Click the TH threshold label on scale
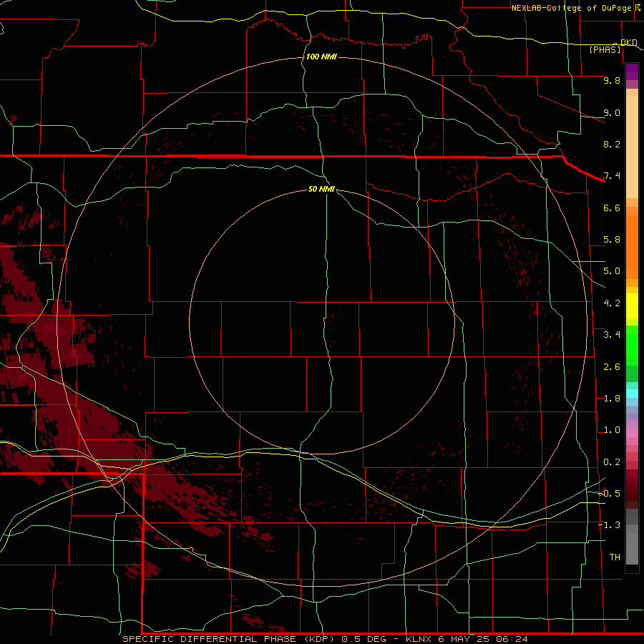 615,557
